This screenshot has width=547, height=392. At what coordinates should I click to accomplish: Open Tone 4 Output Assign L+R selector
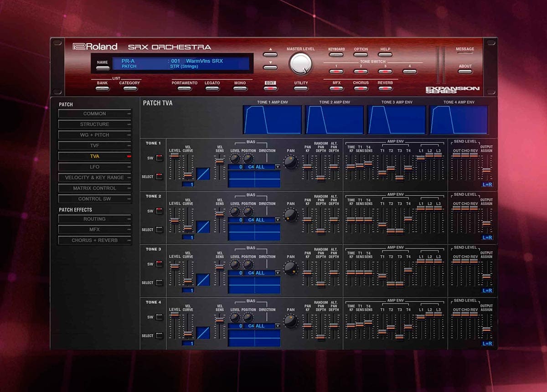point(487,343)
